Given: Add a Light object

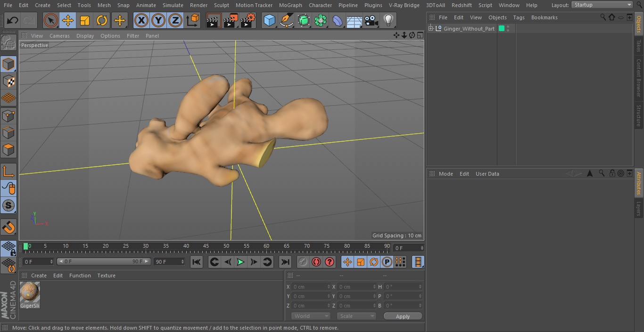Looking at the screenshot, I should [388, 20].
